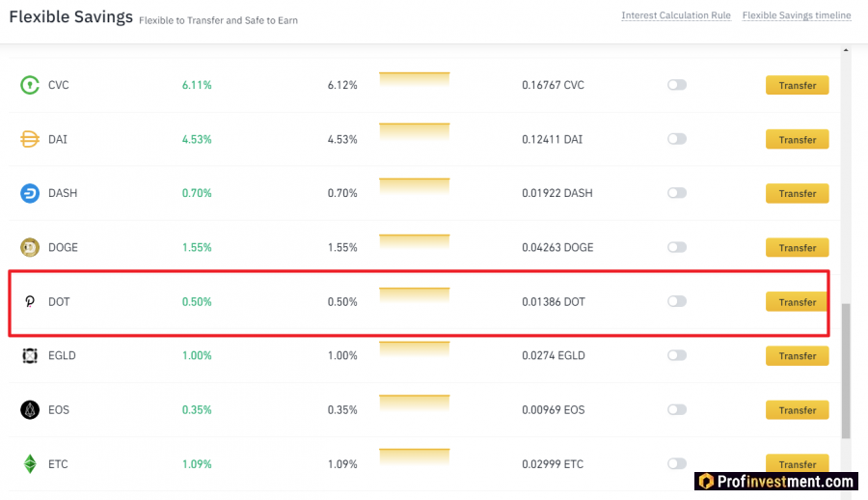This screenshot has height=500, width=868.
Task: Toggle auto transfer for EGLD
Action: (676, 355)
